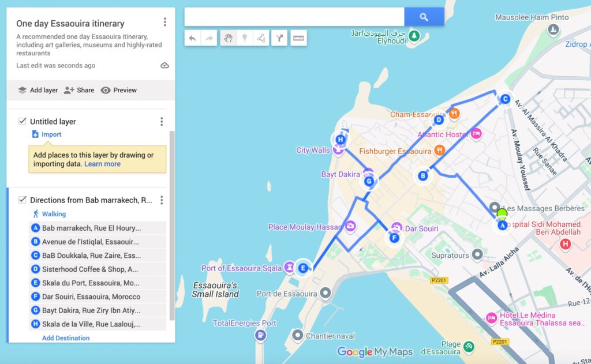Select stop A Bab marrakech in the list
This screenshot has height=364, width=591.
pos(98,228)
